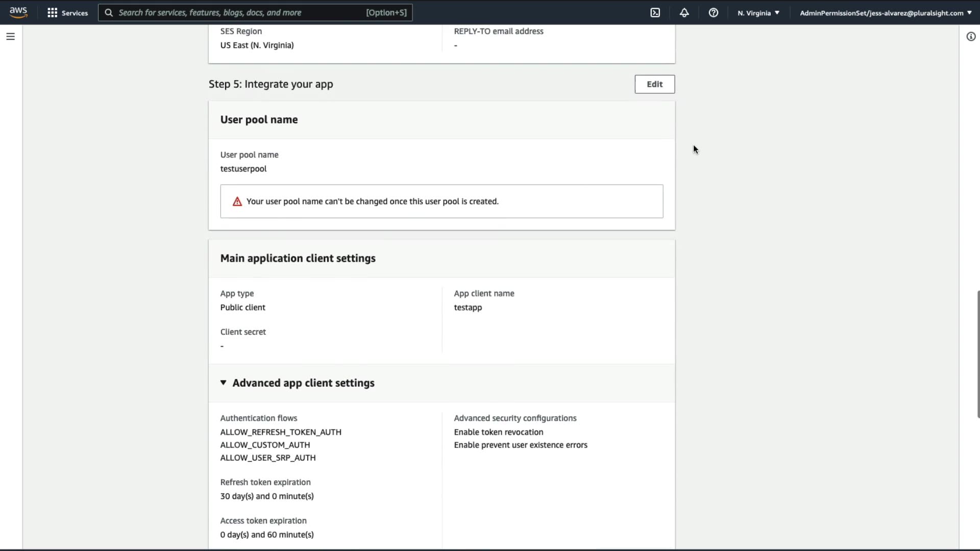Viewport: 980px width, 551px height.
Task: Click the Main application client settings header
Action: [298, 258]
